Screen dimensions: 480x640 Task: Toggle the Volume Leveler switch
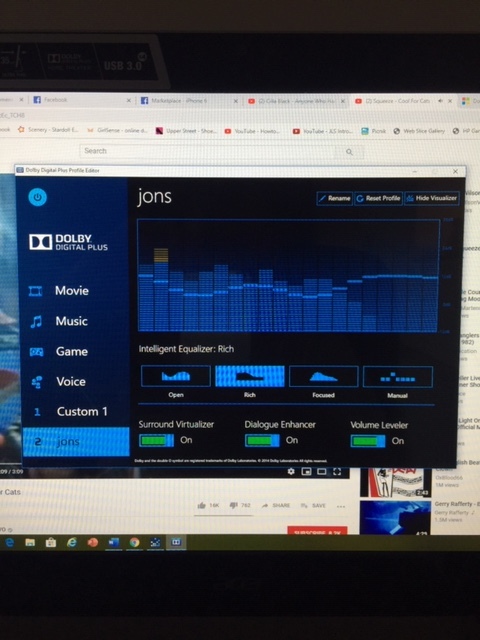click(368, 441)
